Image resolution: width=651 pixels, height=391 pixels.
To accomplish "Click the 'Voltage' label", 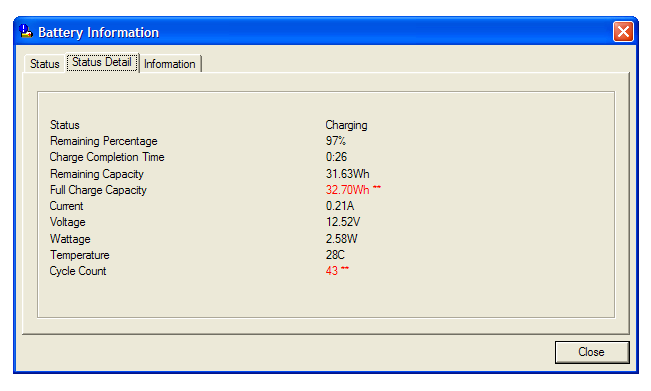I will 68,222.
